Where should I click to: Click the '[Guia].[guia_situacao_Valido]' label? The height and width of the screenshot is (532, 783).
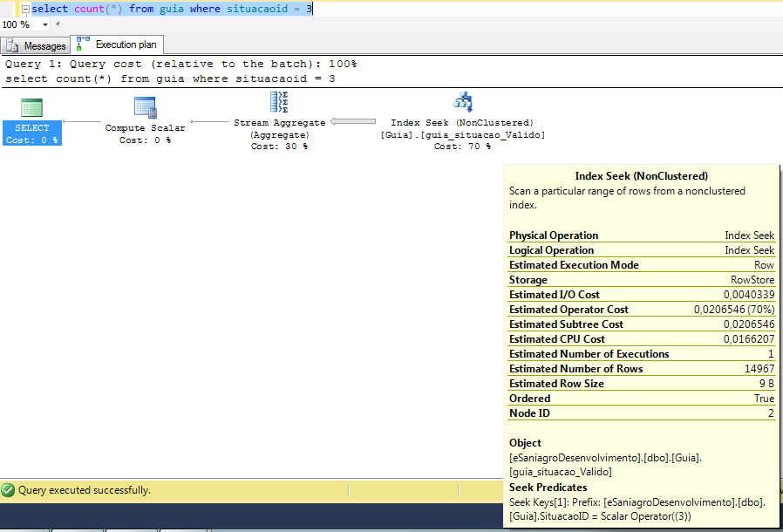pyautogui.click(x=462, y=135)
